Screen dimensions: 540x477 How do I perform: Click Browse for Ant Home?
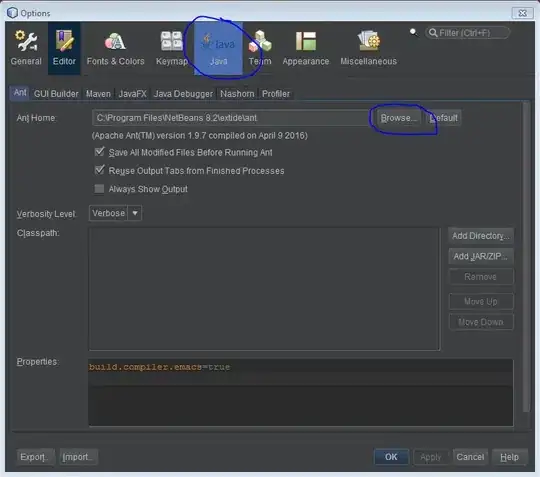click(399, 118)
